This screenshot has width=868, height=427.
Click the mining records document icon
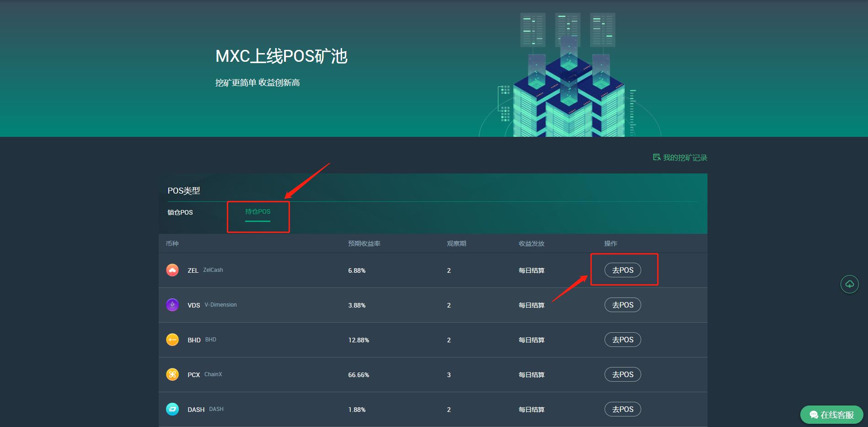[657, 157]
